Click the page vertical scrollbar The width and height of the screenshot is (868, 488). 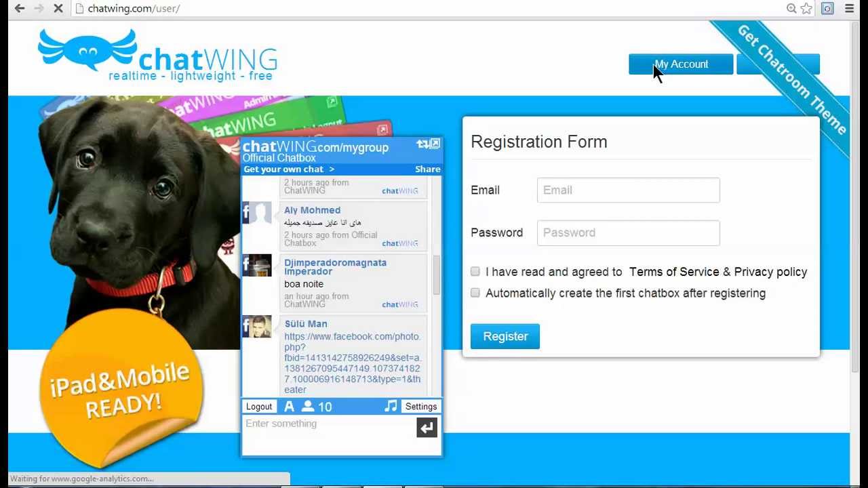click(x=856, y=197)
